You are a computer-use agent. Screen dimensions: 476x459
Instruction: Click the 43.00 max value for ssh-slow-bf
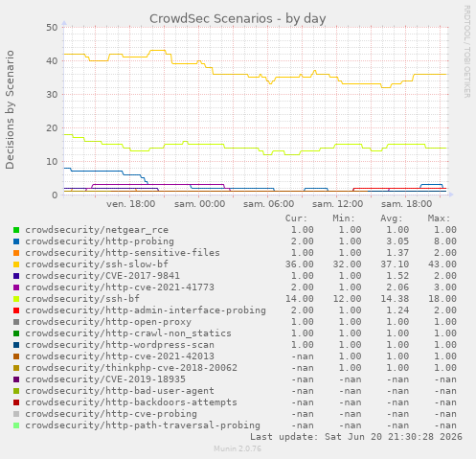click(442, 264)
